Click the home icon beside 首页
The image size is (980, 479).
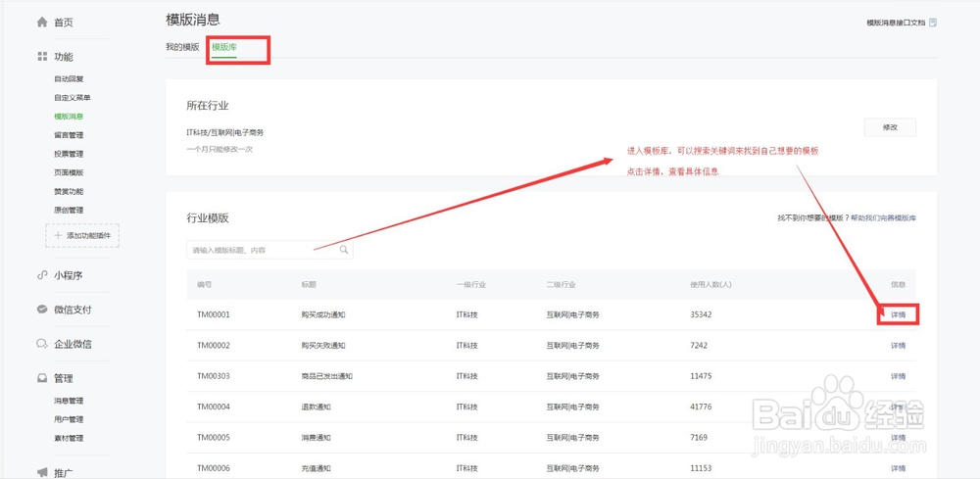[x=42, y=23]
